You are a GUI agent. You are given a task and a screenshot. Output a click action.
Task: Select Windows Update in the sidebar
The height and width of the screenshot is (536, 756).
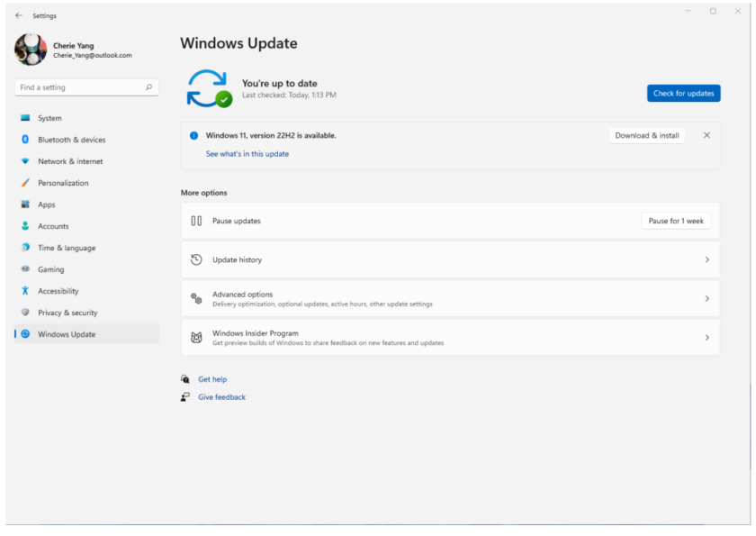point(86,334)
